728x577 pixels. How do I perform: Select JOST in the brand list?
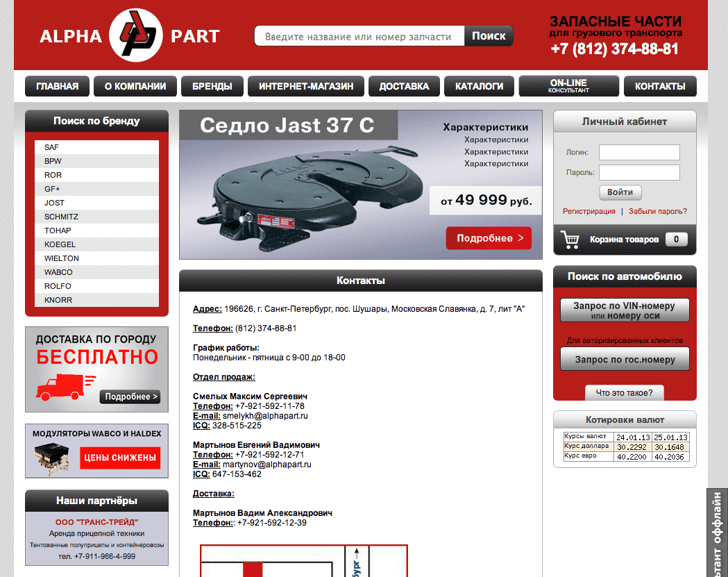(x=96, y=203)
